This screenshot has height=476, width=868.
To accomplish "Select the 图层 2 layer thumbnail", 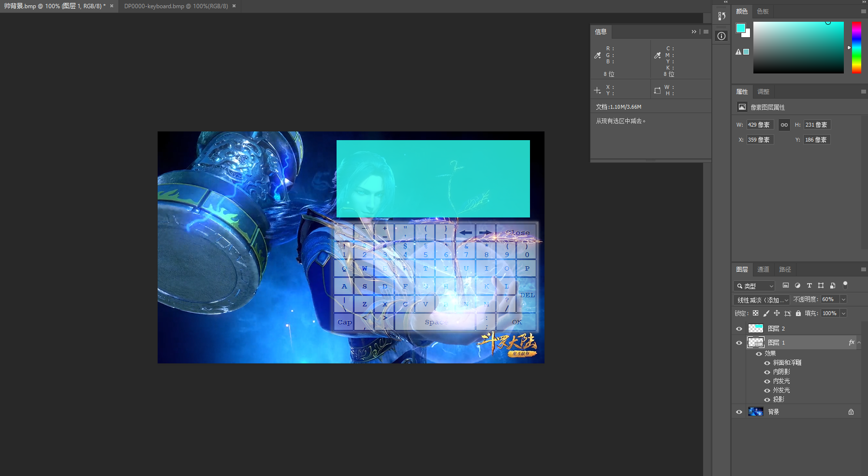I will (755, 329).
